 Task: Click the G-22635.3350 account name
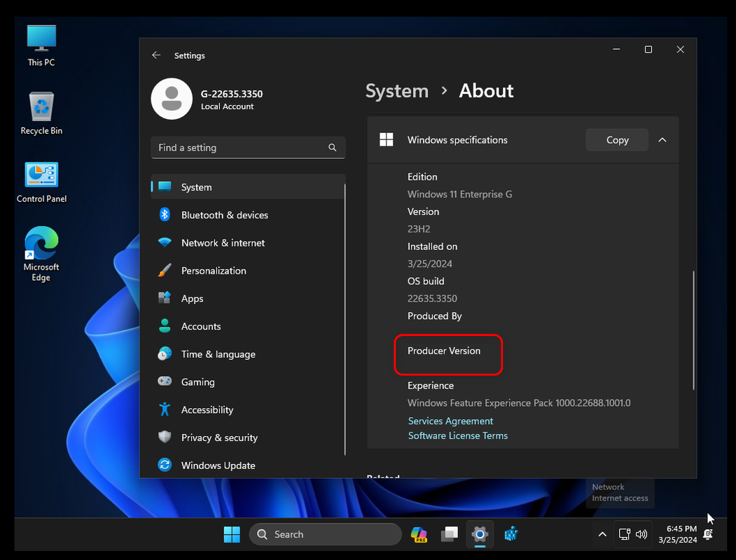coord(231,94)
